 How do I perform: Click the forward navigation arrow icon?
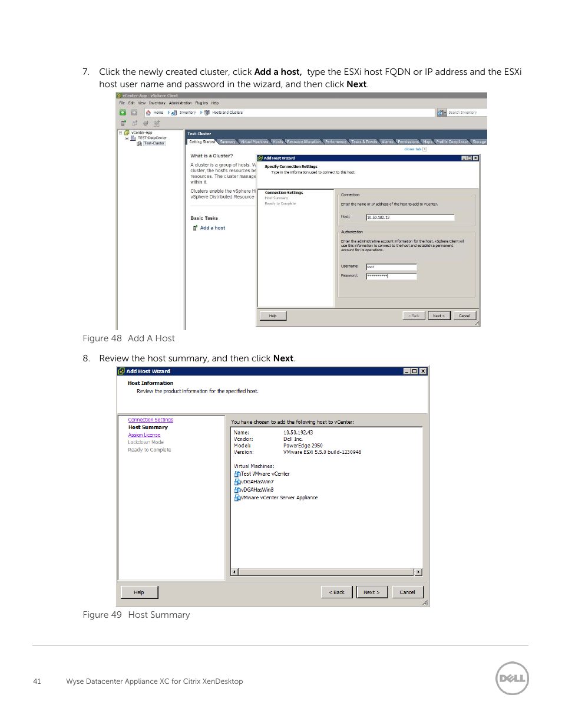pyautogui.click(x=134, y=113)
